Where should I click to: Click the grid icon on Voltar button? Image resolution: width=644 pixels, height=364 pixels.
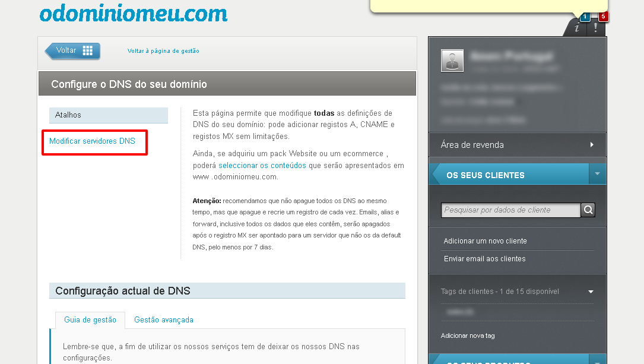[x=87, y=50]
